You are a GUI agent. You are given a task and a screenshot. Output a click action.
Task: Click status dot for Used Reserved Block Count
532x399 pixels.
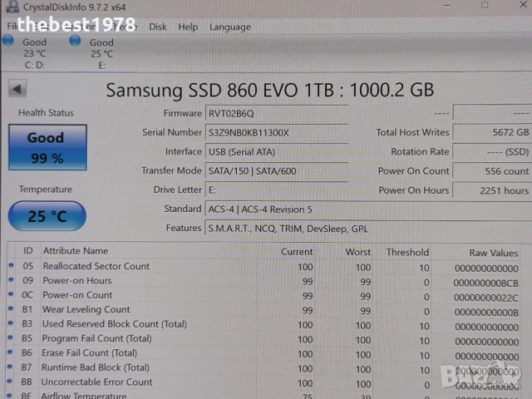11,323
